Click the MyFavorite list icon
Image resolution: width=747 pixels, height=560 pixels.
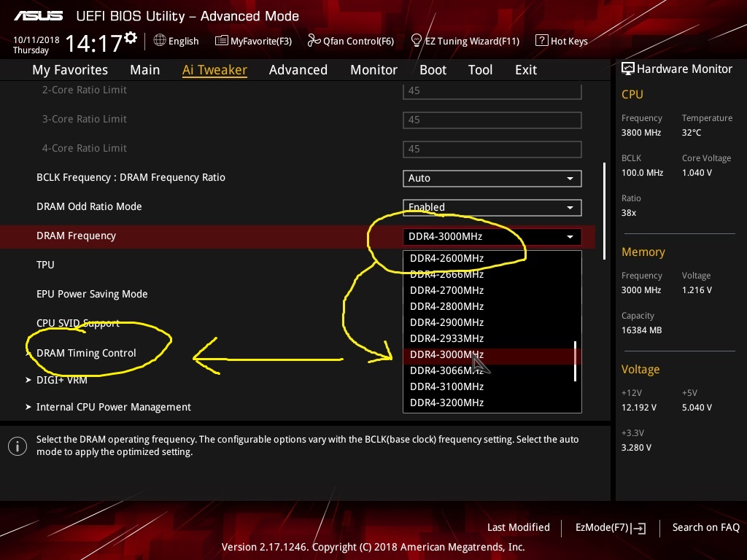222,41
